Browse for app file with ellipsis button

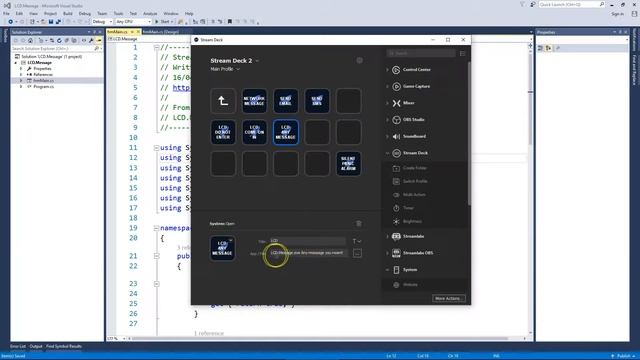click(357, 253)
